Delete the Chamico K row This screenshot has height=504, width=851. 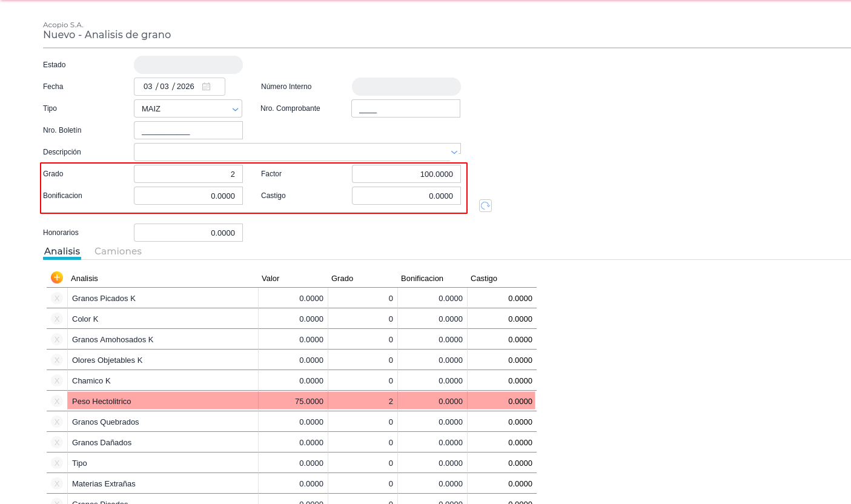pyautogui.click(x=57, y=380)
